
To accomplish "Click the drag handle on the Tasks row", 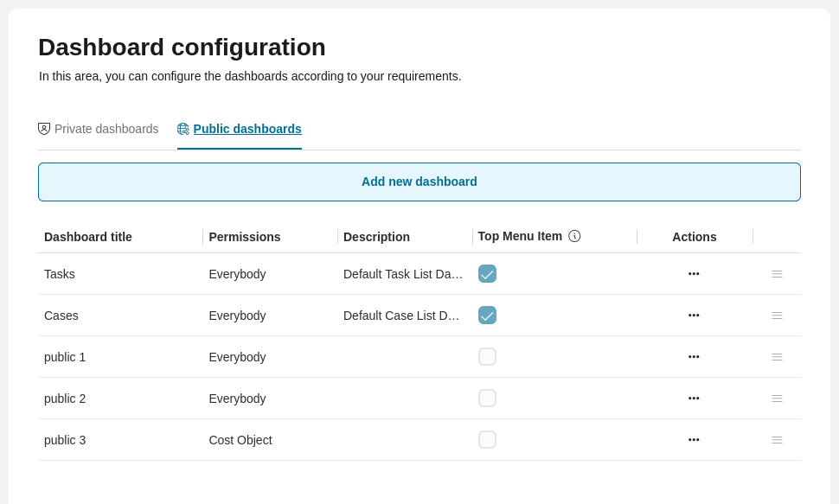I will 777,274.
